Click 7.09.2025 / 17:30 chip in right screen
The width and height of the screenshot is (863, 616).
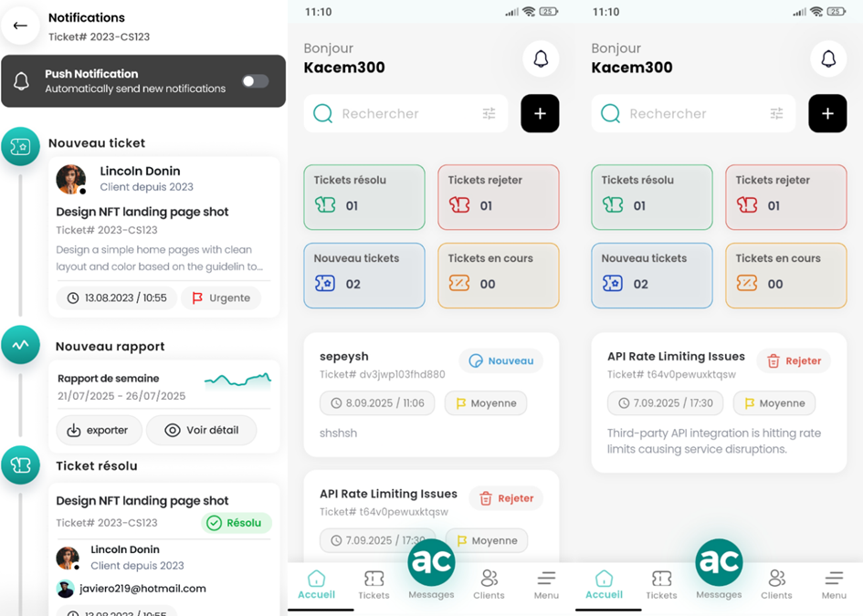click(x=665, y=403)
